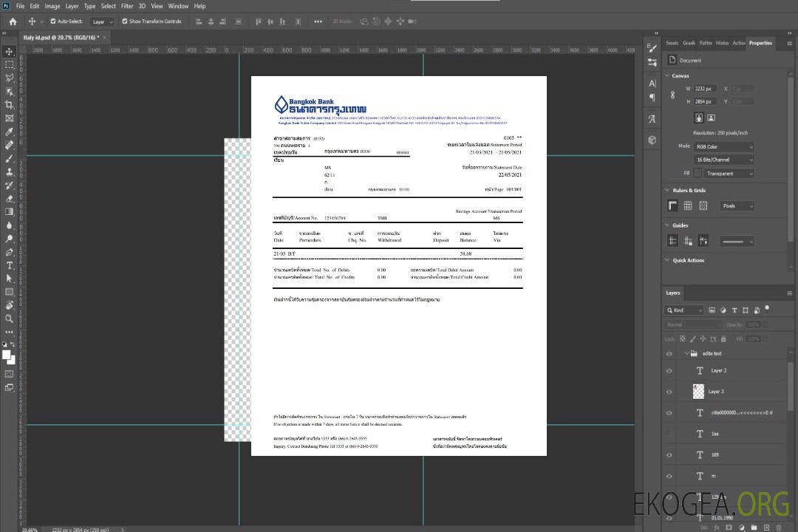The height and width of the screenshot is (532, 798).
Task: Open the Window menu
Action: coord(178,6)
